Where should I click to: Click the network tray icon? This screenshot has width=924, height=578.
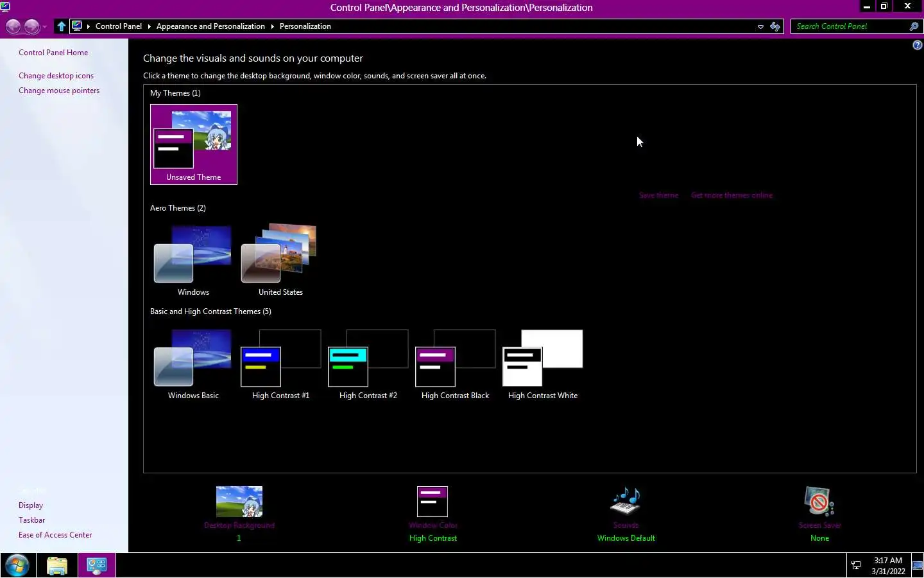coord(856,565)
